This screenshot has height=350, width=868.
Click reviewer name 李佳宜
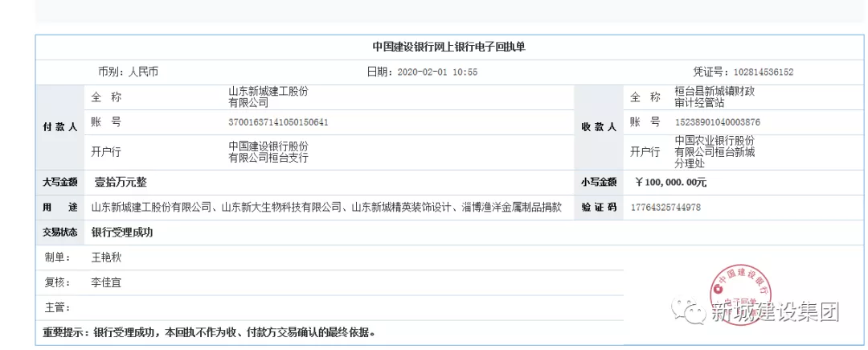pyautogui.click(x=106, y=282)
